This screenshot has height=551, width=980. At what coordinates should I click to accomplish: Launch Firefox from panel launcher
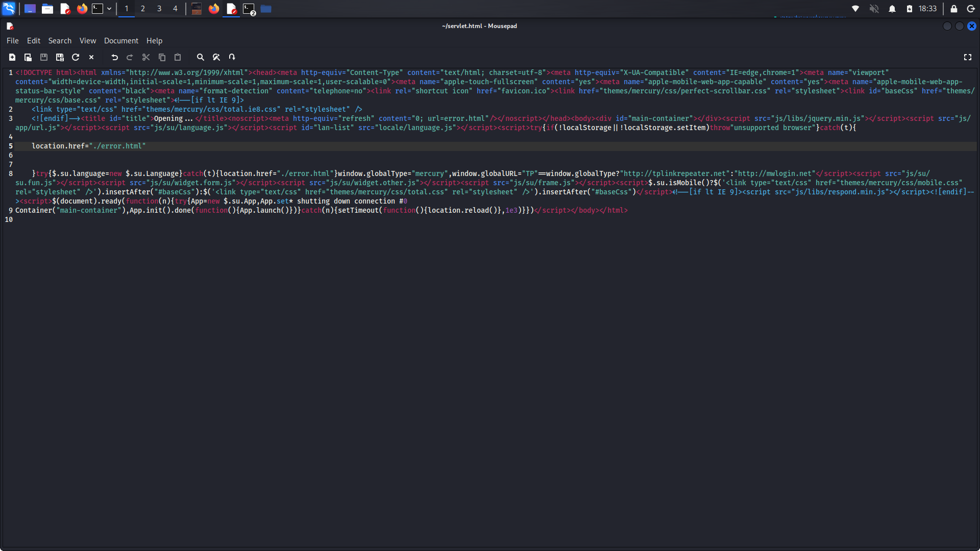click(x=82, y=9)
